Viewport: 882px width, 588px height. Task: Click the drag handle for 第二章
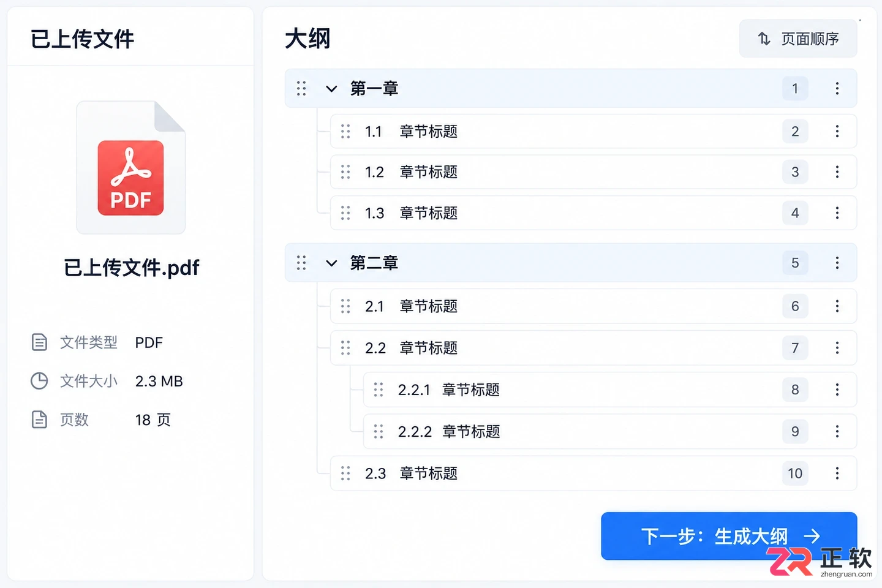(x=301, y=263)
